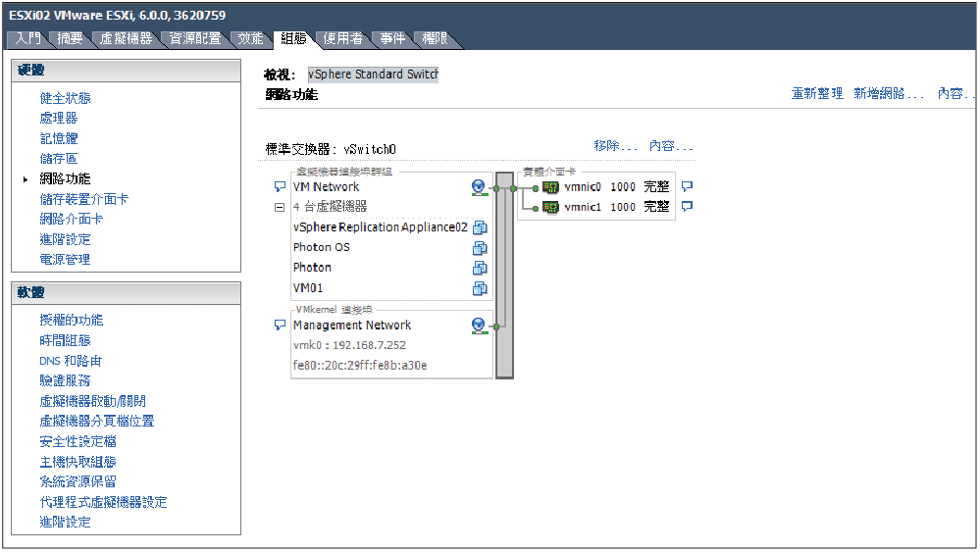Click the vmnic0 network adapter icon
The width and height of the screenshot is (980, 552).
(550, 187)
